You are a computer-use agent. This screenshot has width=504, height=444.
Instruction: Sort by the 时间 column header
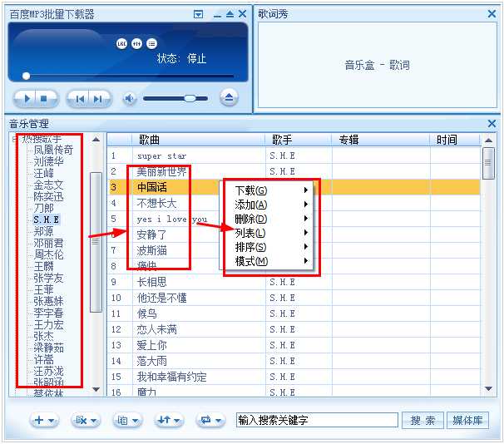455,140
